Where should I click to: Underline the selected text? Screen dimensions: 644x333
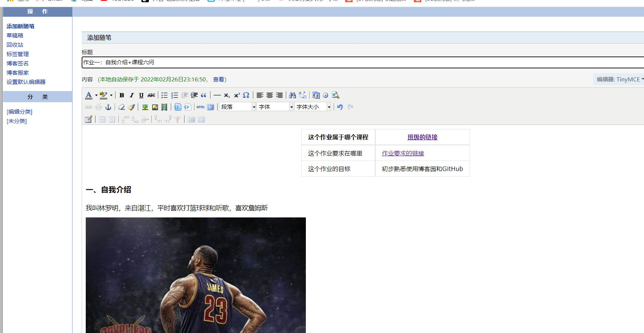(x=141, y=95)
